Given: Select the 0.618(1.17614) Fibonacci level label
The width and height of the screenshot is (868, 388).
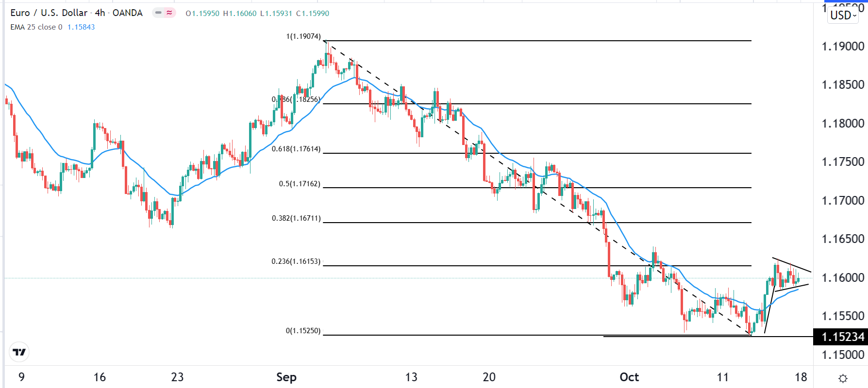Looking at the screenshot, I should [296, 149].
